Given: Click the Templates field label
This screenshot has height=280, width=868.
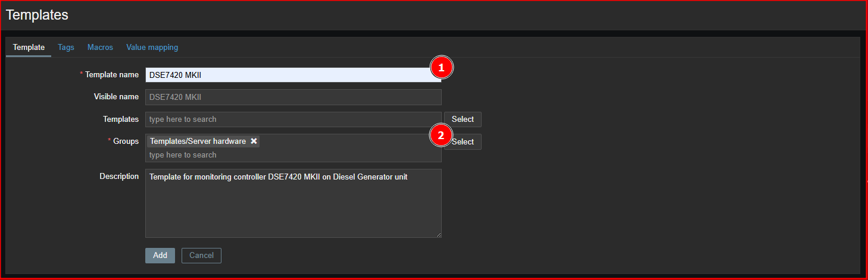Looking at the screenshot, I should 121,119.
